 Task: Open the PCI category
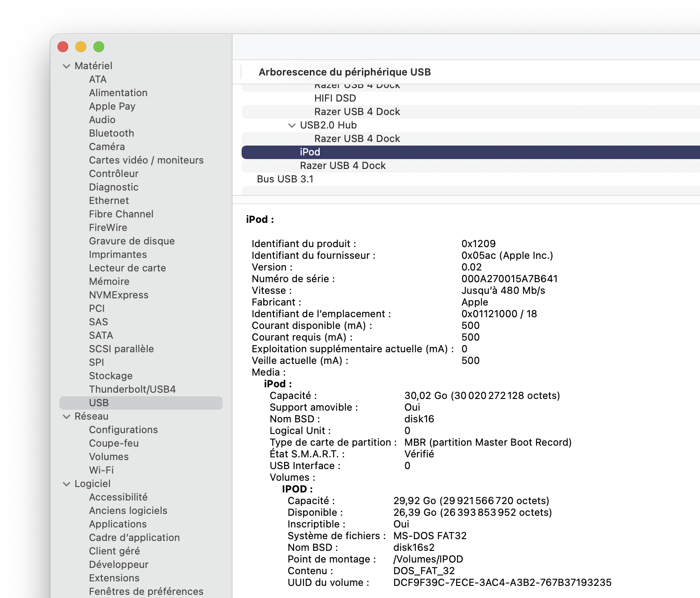pyautogui.click(x=97, y=309)
